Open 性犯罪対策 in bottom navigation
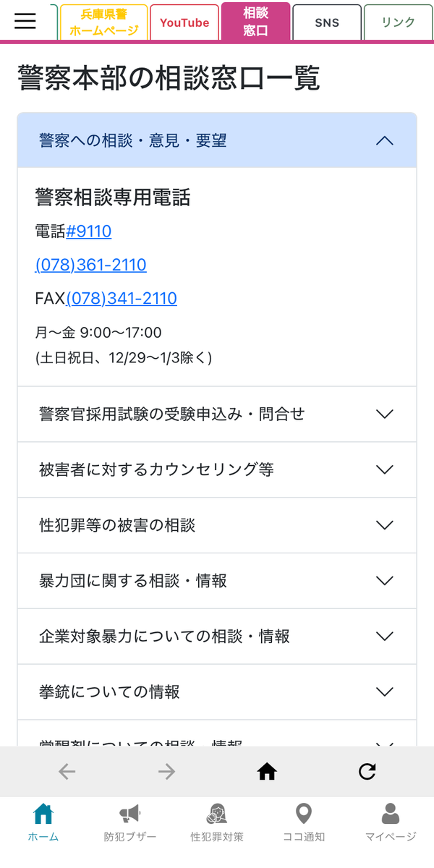 217,822
